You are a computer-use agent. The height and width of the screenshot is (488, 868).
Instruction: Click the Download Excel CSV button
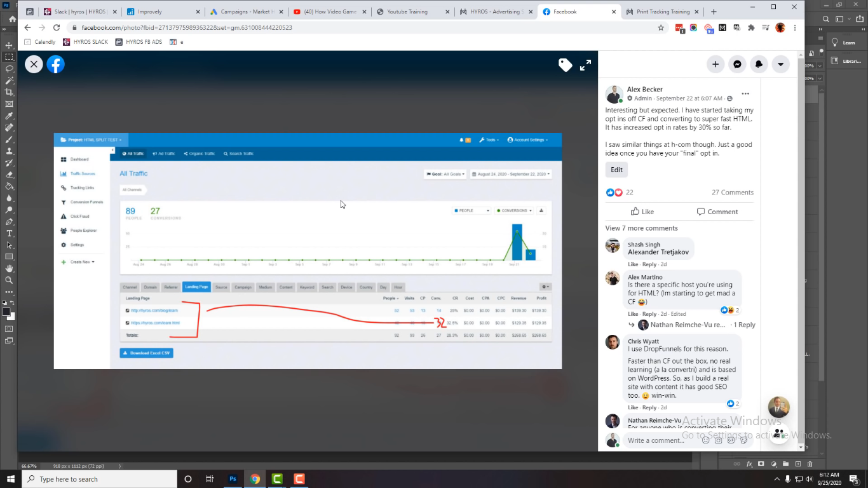click(x=146, y=352)
